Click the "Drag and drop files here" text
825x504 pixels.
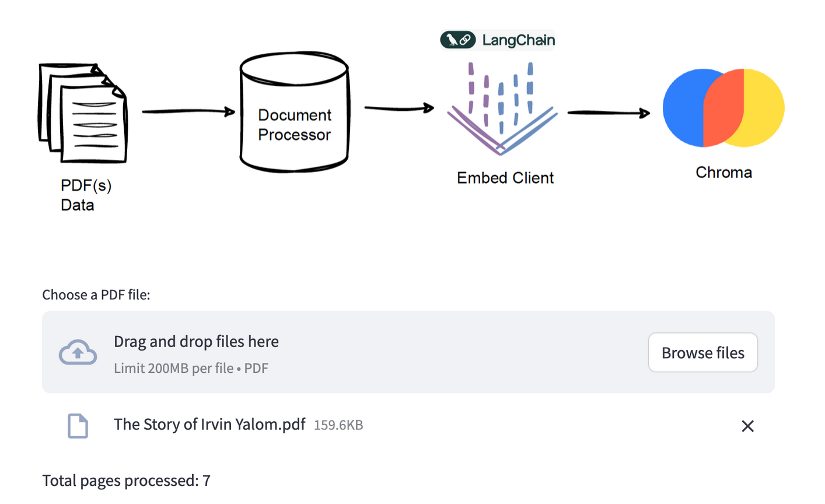pyautogui.click(x=196, y=341)
